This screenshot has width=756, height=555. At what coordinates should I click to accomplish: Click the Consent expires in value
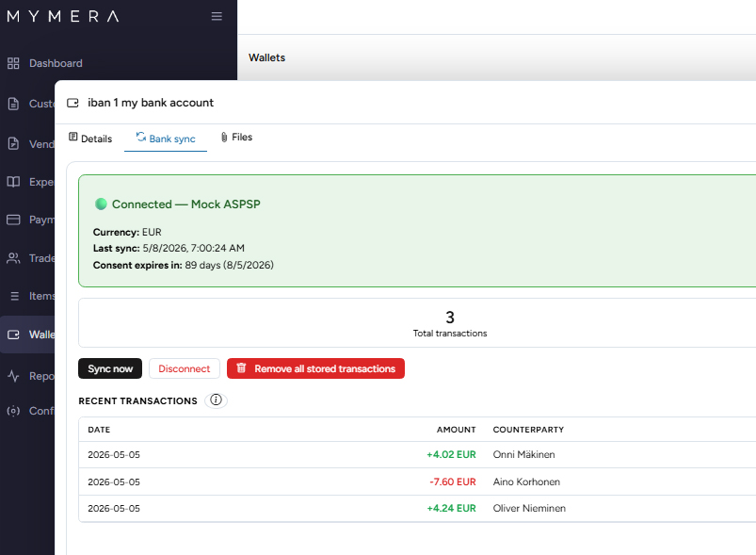[x=229, y=265]
